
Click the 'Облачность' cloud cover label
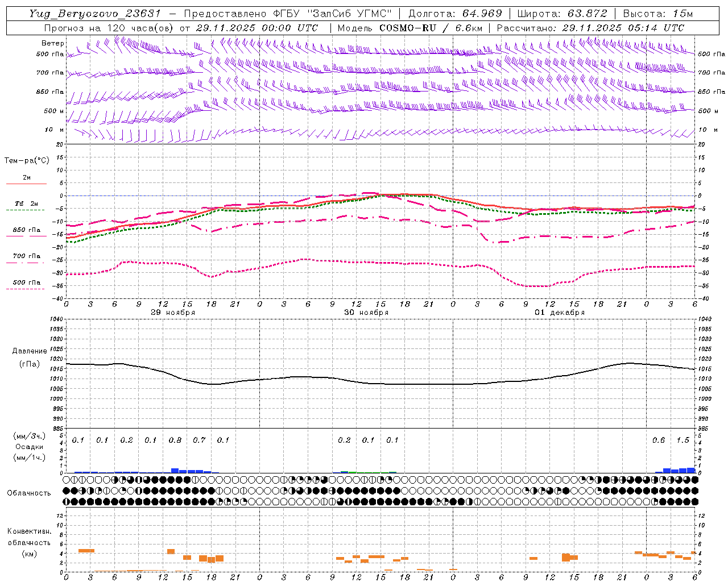29,493
